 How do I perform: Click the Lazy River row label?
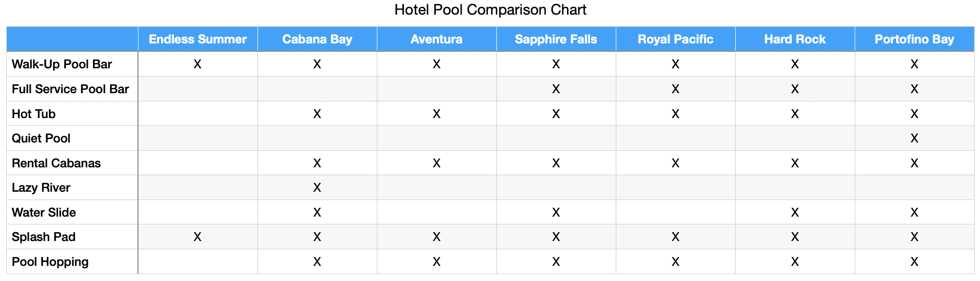coord(41,187)
